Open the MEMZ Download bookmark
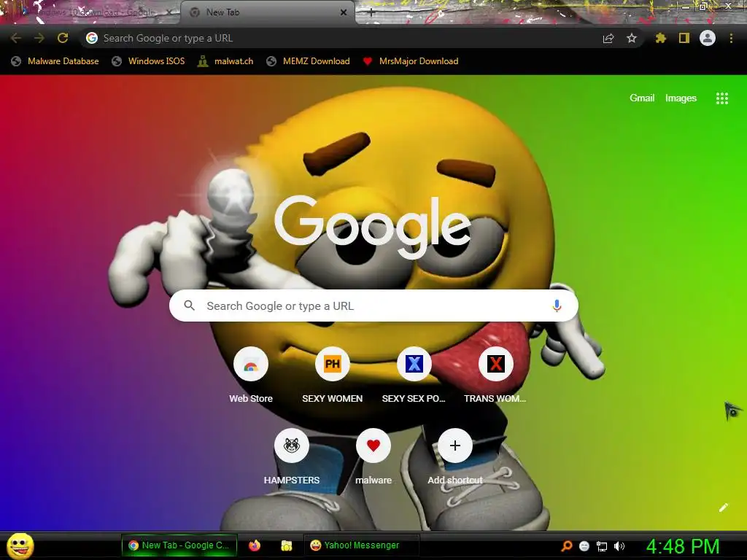Viewport: 747px width, 560px height. pyautogui.click(x=309, y=61)
